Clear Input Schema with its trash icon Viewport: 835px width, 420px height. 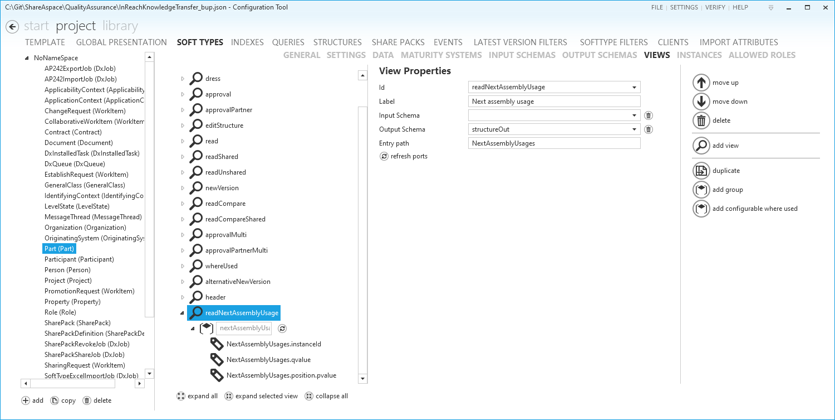648,116
